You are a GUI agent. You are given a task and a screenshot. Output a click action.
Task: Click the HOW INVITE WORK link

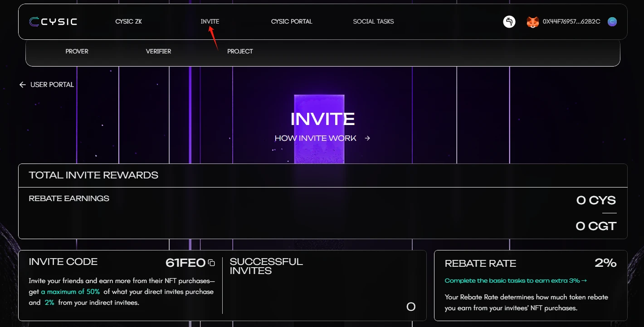[x=315, y=138]
